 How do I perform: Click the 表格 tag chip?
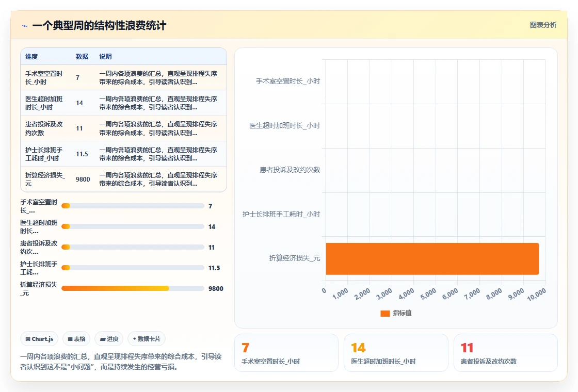click(x=77, y=339)
